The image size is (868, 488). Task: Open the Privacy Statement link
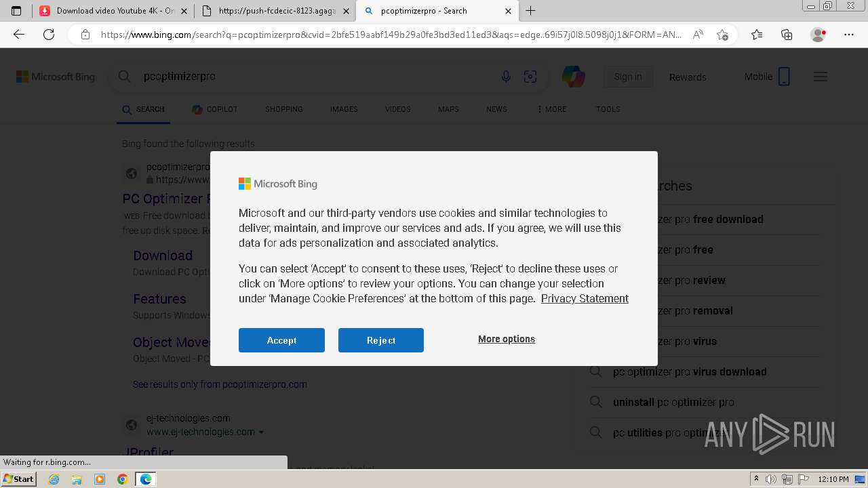[585, 298]
